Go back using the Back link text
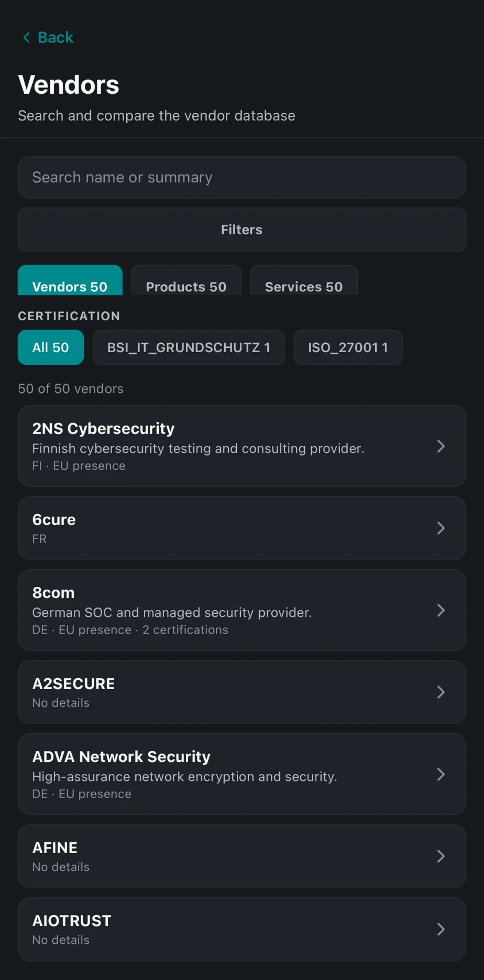Screen dimensions: 484x980 56,38
